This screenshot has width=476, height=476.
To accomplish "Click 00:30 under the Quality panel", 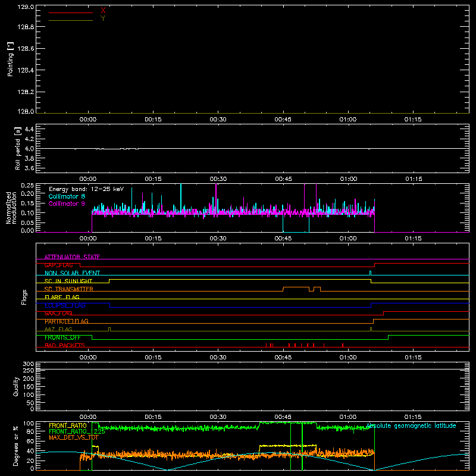I will click(218, 417).
